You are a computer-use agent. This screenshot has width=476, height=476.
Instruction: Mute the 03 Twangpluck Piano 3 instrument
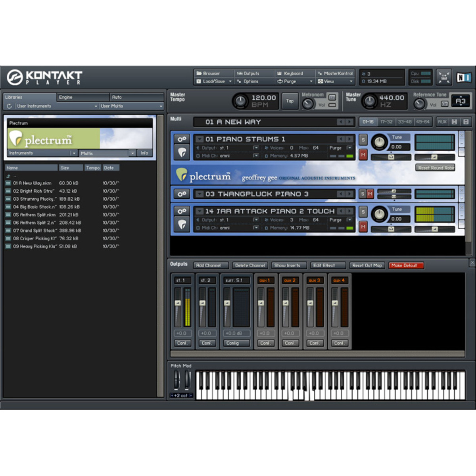[x=370, y=194]
